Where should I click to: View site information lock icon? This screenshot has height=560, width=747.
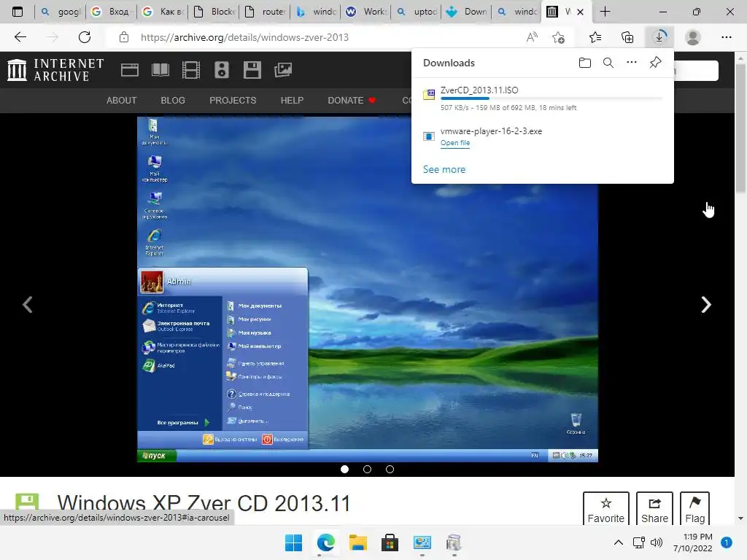[x=124, y=37]
